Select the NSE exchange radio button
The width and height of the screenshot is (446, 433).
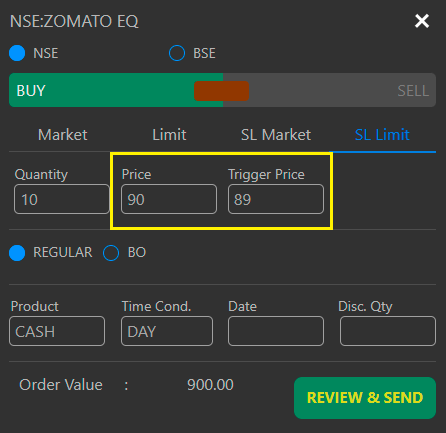click(17, 53)
